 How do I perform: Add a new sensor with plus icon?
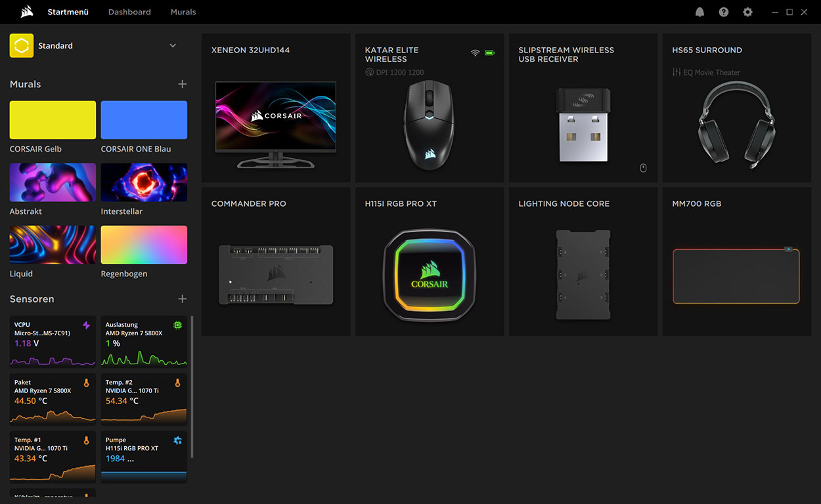pyautogui.click(x=182, y=299)
